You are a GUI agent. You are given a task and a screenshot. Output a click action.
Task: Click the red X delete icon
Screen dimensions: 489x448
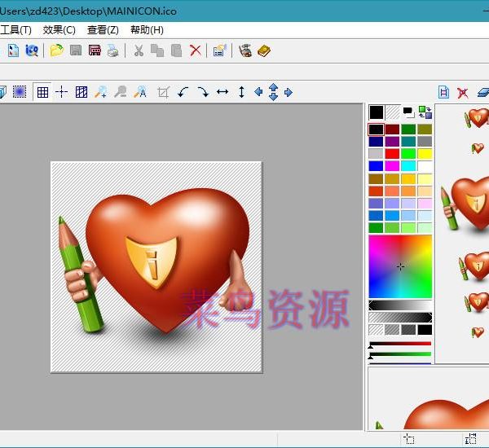click(196, 51)
